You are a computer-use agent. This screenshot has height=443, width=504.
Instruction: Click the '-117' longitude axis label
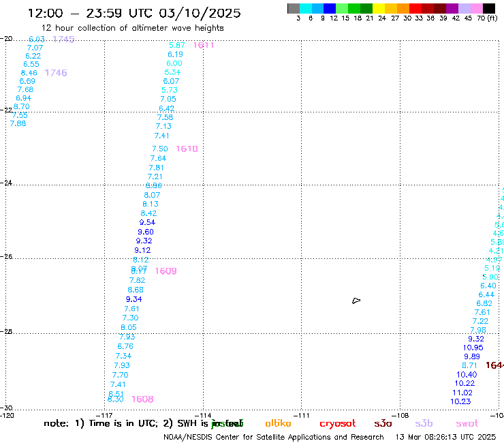pos(105,415)
